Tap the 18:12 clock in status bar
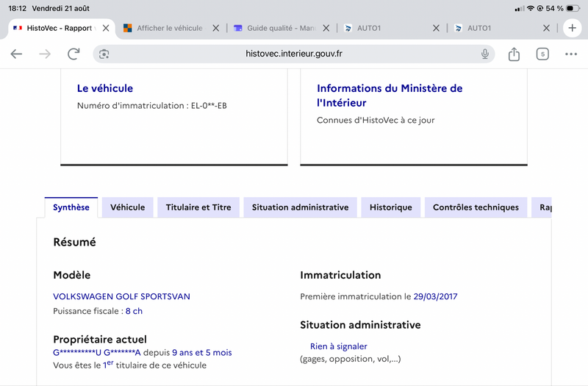 pos(17,8)
